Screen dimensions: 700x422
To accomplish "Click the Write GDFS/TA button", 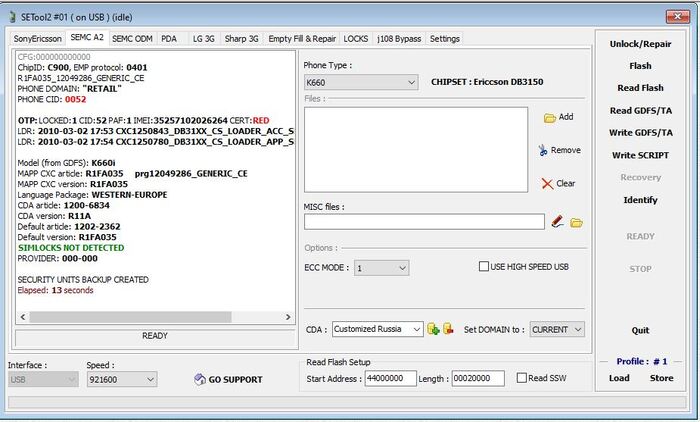I will pyautogui.click(x=640, y=133).
